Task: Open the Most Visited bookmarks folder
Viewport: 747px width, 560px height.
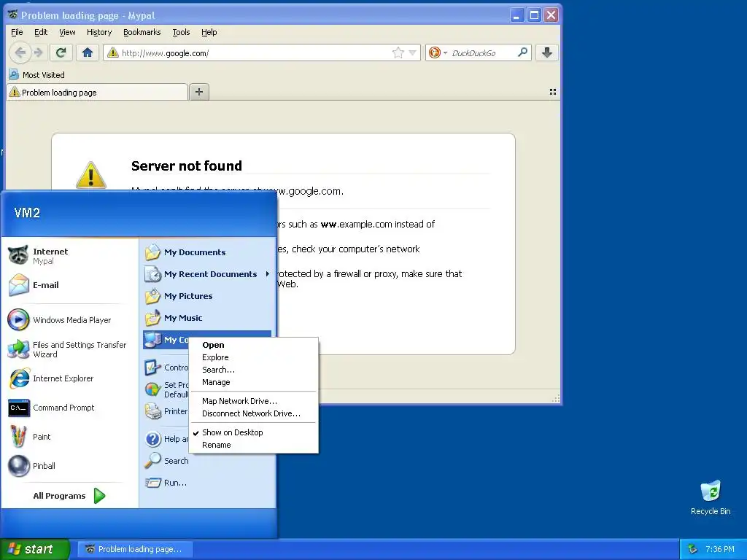Action: coord(37,75)
